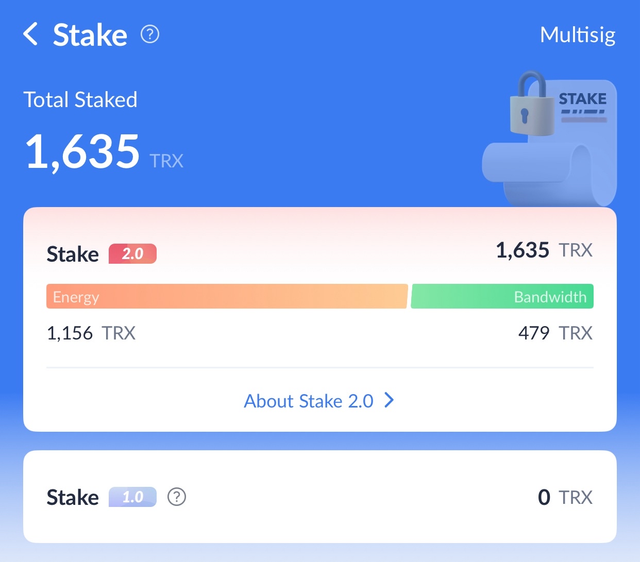Select the orange Energy bar segment
This screenshot has height=562, width=640.
click(x=227, y=296)
